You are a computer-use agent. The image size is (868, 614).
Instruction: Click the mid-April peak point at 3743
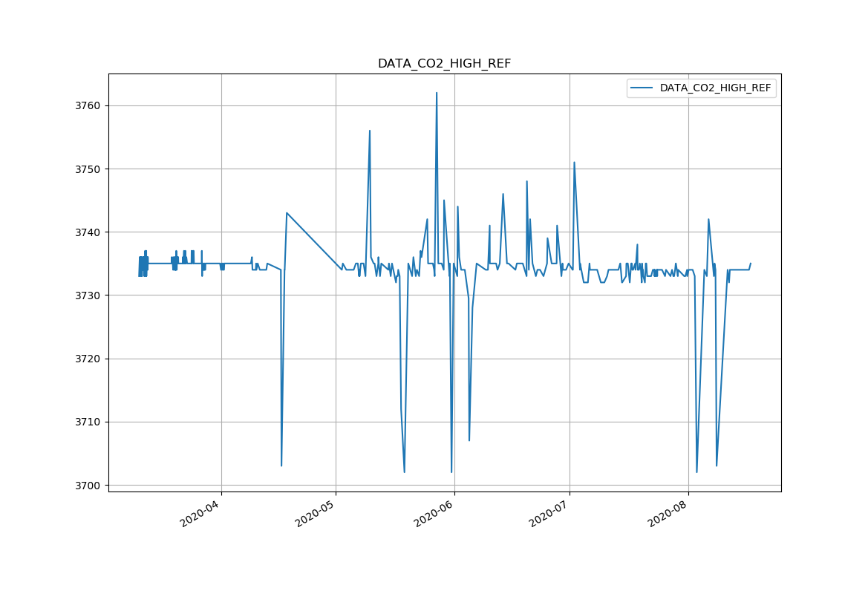pos(287,213)
